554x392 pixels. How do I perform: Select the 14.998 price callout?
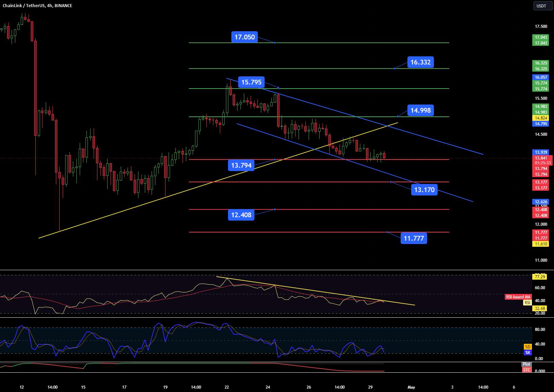coord(420,110)
